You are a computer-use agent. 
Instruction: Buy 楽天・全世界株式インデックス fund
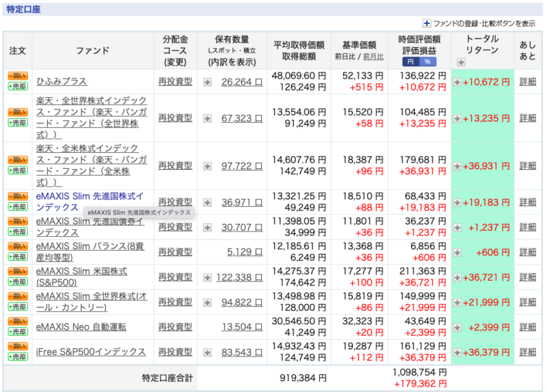click(18, 113)
